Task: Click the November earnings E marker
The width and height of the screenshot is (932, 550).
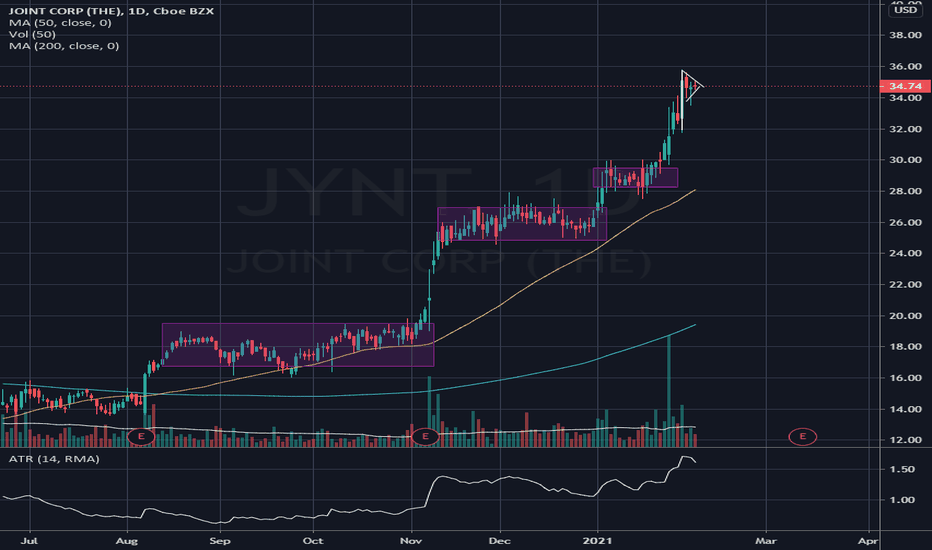Action: [425, 436]
